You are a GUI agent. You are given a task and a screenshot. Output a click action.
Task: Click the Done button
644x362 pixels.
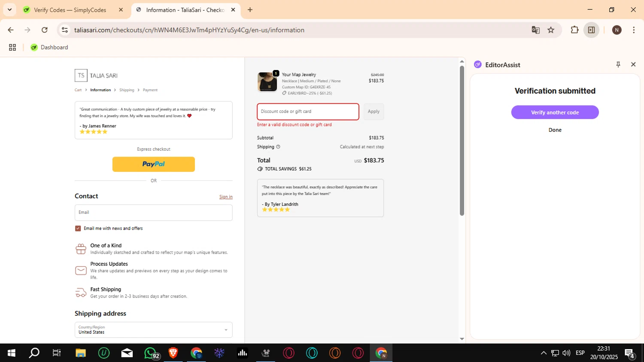click(555, 130)
